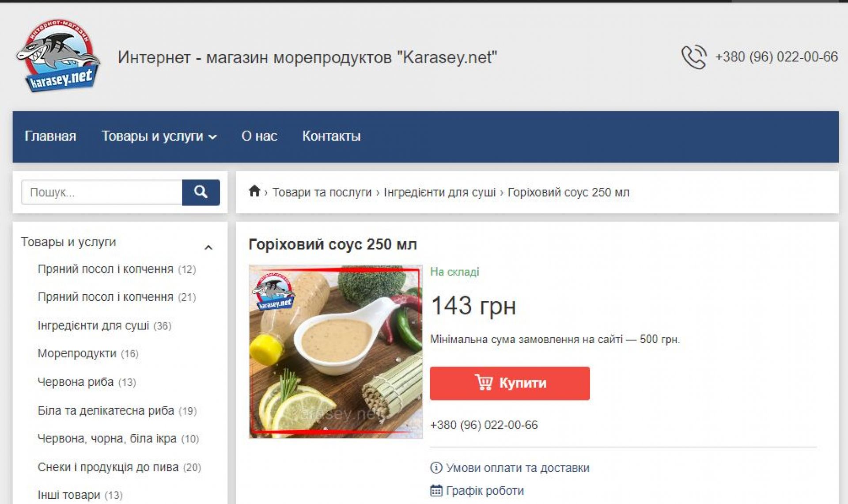Click the Karasey.net shark logo
848x504 pixels.
click(58, 56)
